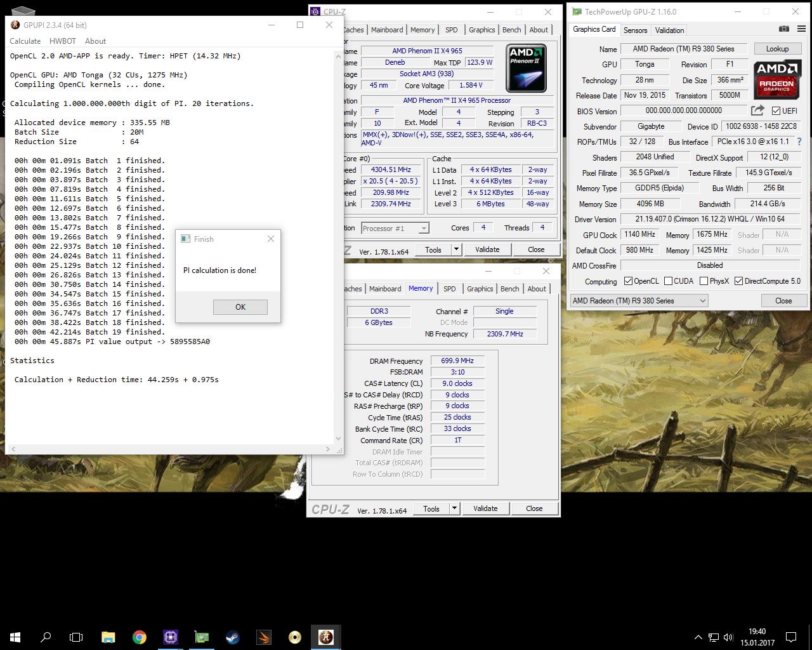Image resolution: width=812 pixels, height=650 pixels.
Task: Show hidden system tray icons
Action: (x=698, y=637)
